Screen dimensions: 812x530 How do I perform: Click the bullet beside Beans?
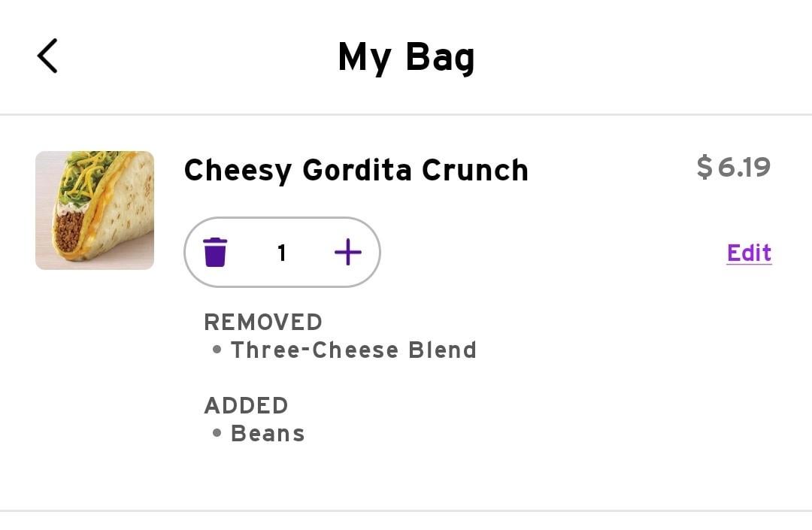coord(217,433)
